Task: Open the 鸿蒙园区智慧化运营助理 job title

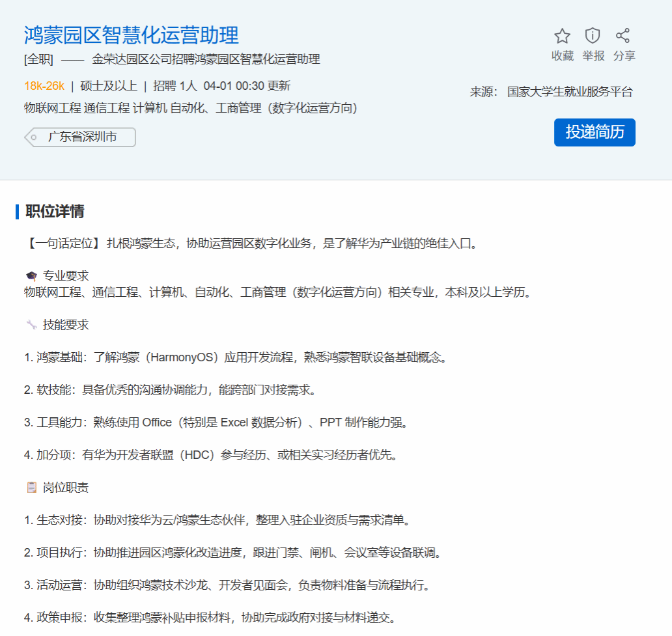Action: point(132,35)
